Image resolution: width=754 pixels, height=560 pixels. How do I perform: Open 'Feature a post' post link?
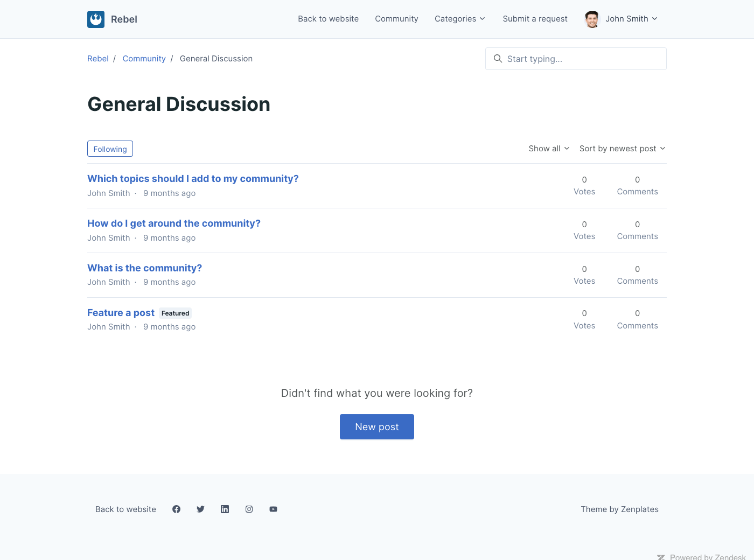[x=121, y=313]
